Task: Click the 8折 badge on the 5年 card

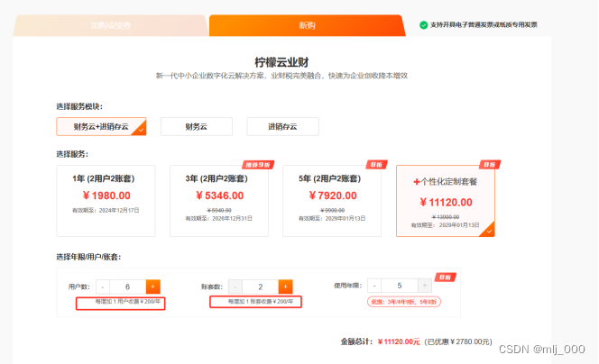Action: coord(377,165)
